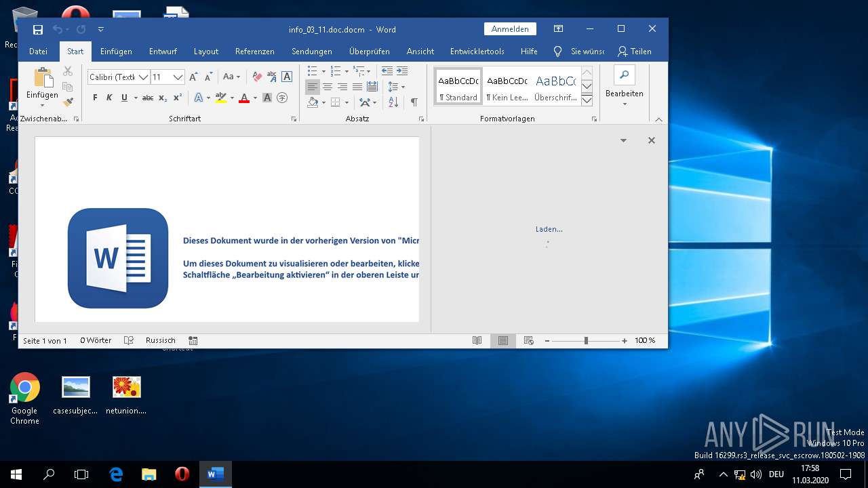Click the sort A-Z icon
Viewport: 868px width, 488px height.
point(394,102)
